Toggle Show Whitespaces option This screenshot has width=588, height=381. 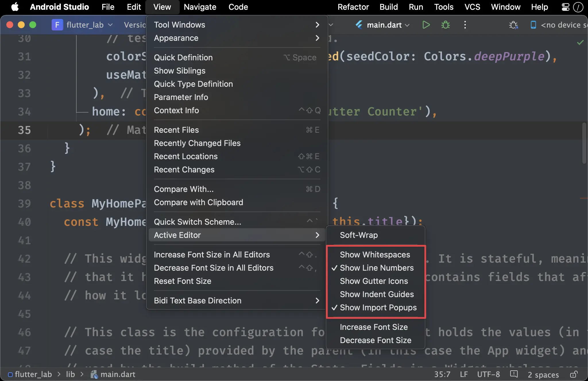375,254
